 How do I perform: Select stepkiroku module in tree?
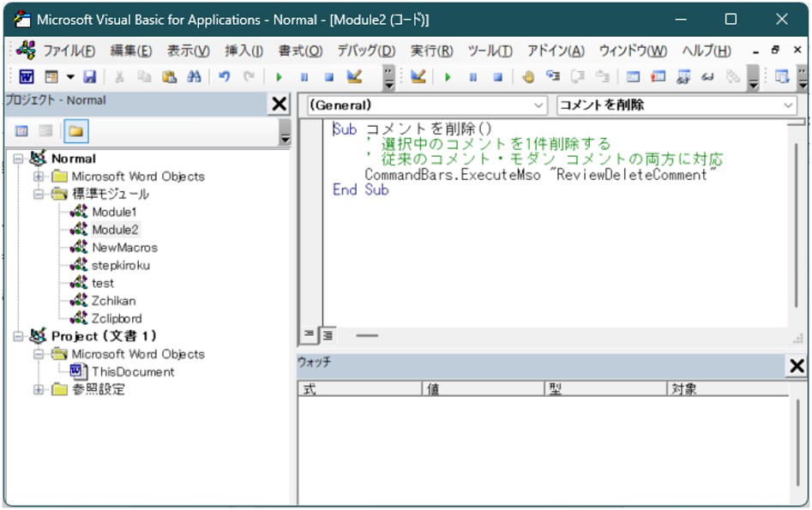tap(121, 265)
